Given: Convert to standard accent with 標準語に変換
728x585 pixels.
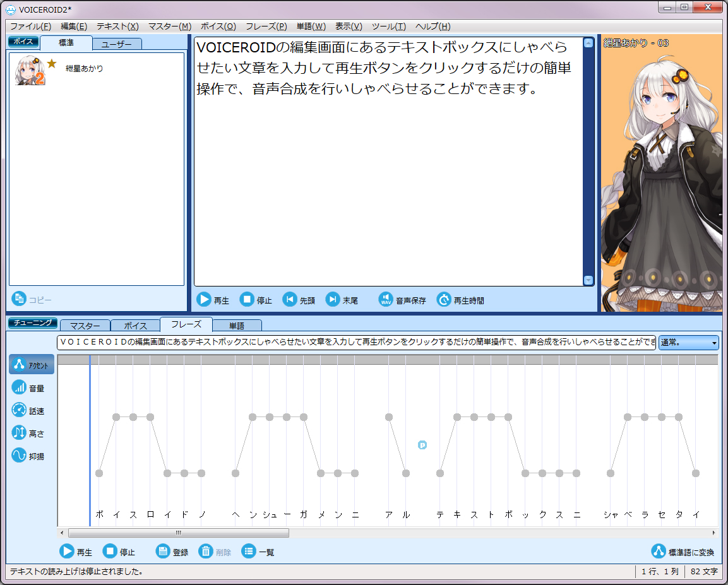Looking at the screenshot, I should coord(683,551).
